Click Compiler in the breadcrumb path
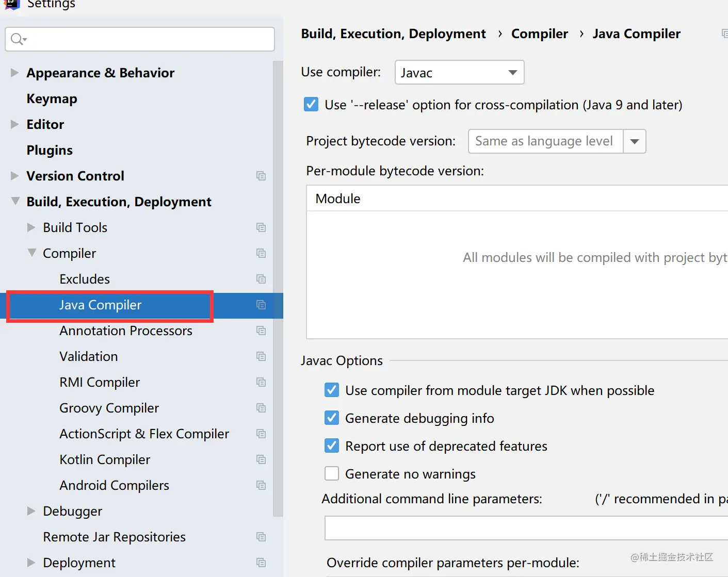This screenshot has width=728, height=577. [x=539, y=34]
